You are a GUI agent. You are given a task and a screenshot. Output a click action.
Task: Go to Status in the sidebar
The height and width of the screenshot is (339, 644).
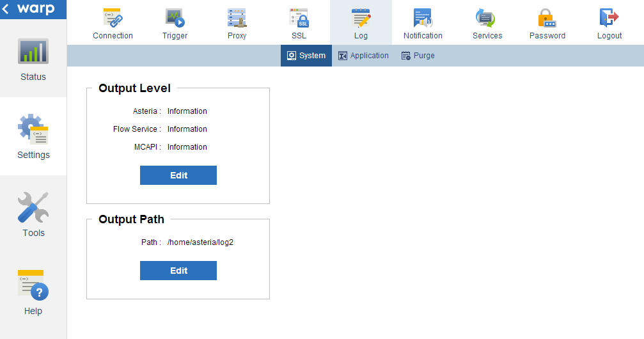click(x=33, y=58)
